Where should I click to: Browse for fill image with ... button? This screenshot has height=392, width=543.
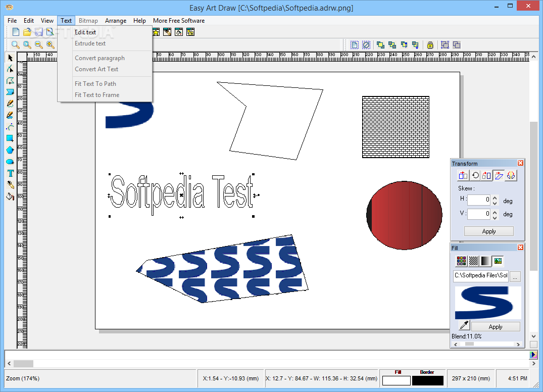(x=515, y=276)
